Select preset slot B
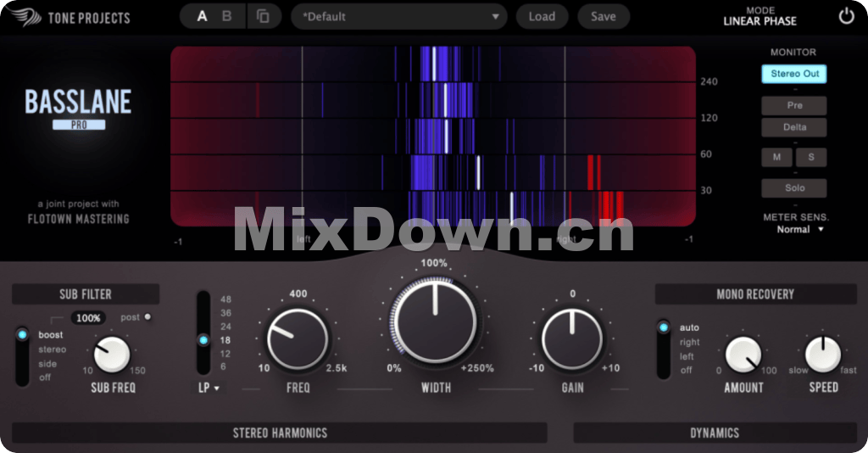Viewport: 868px width, 453px height. point(226,17)
